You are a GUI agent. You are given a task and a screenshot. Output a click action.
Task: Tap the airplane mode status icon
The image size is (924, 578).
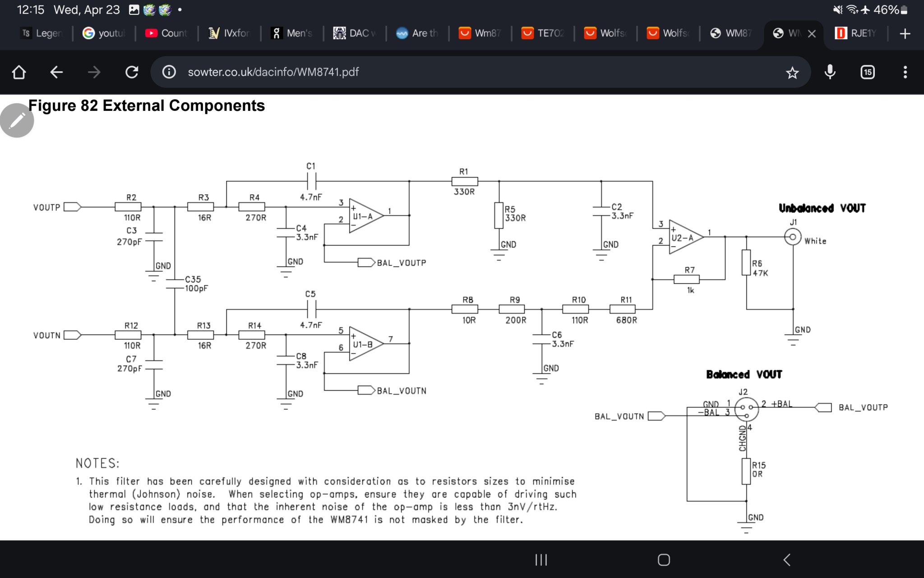865,10
